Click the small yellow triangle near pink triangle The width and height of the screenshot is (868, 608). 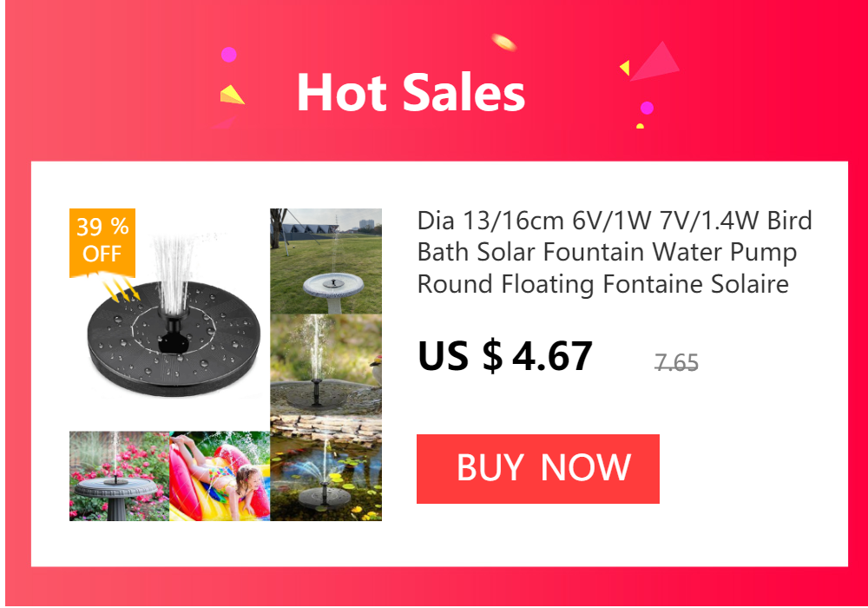tap(625, 68)
